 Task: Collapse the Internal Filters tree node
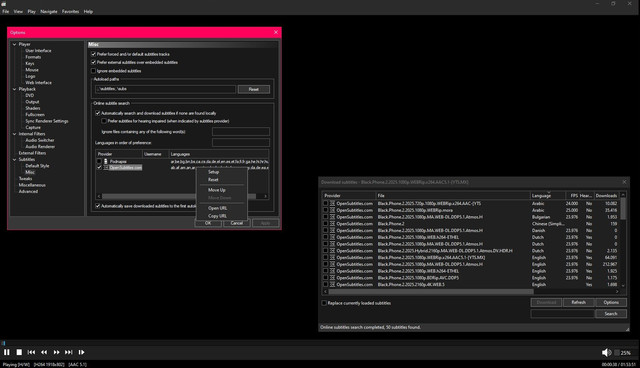tap(15, 134)
